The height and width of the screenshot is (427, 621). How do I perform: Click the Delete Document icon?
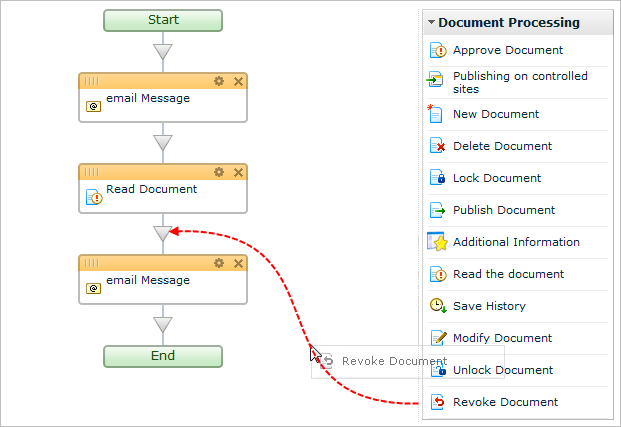(x=436, y=146)
